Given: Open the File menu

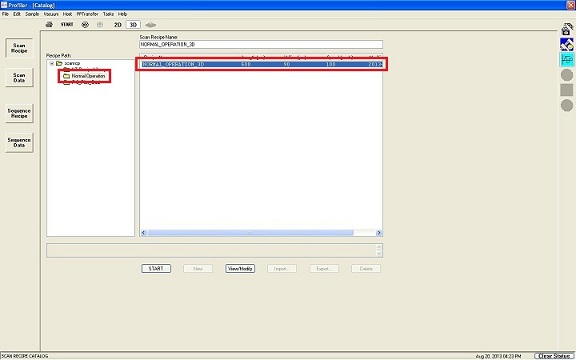Looking at the screenshot, I should pos(6,14).
